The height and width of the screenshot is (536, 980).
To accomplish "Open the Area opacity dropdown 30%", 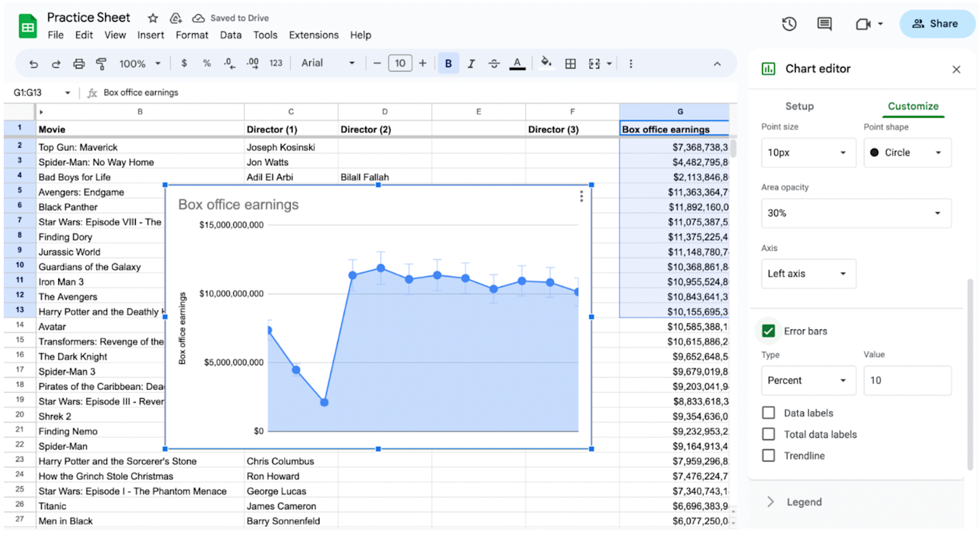I will (x=856, y=213).
